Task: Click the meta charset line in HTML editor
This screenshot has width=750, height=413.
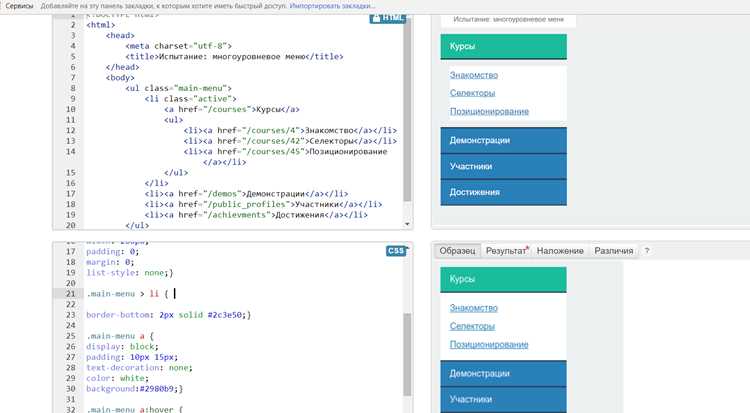Action: pyautogui.click(x=178, y=46)
